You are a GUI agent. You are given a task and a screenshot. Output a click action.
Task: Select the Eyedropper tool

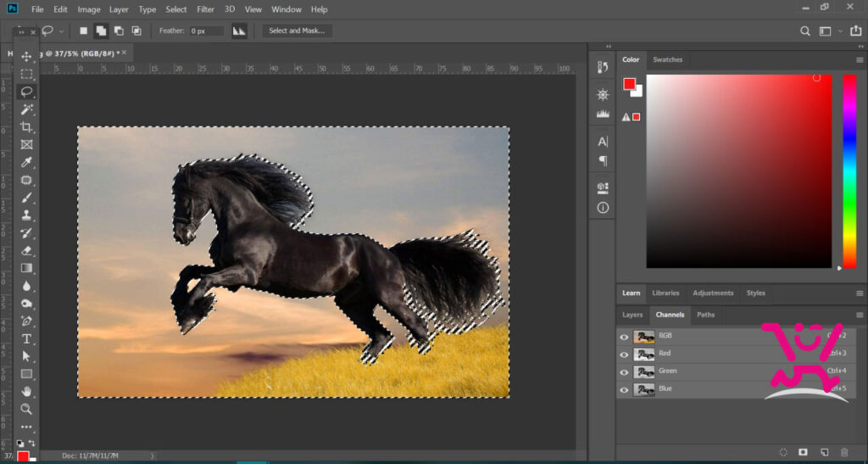26,163
